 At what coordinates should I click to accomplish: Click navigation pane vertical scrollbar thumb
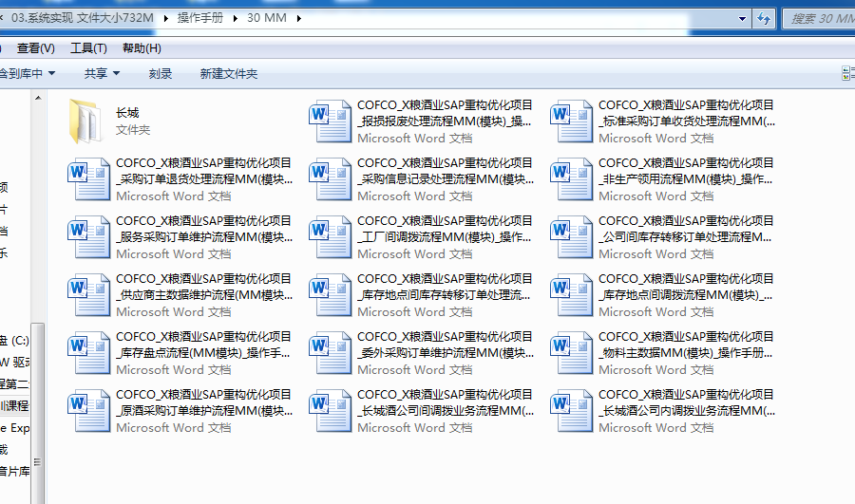(x=38, y=413)
